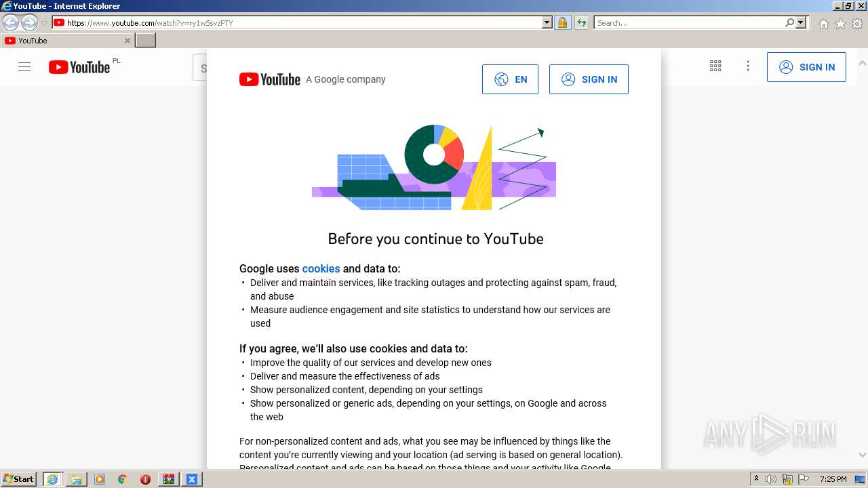Open the Windows Start button
This screenshot has height=488, width=868.
[x=19, y=479]
